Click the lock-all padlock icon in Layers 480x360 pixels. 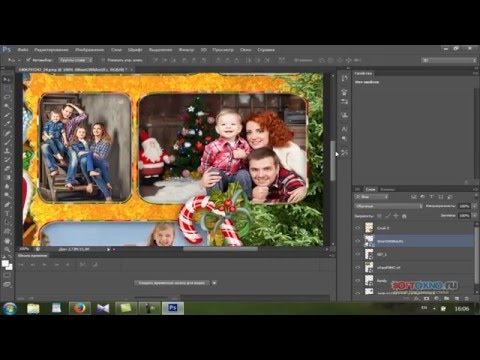404,216
